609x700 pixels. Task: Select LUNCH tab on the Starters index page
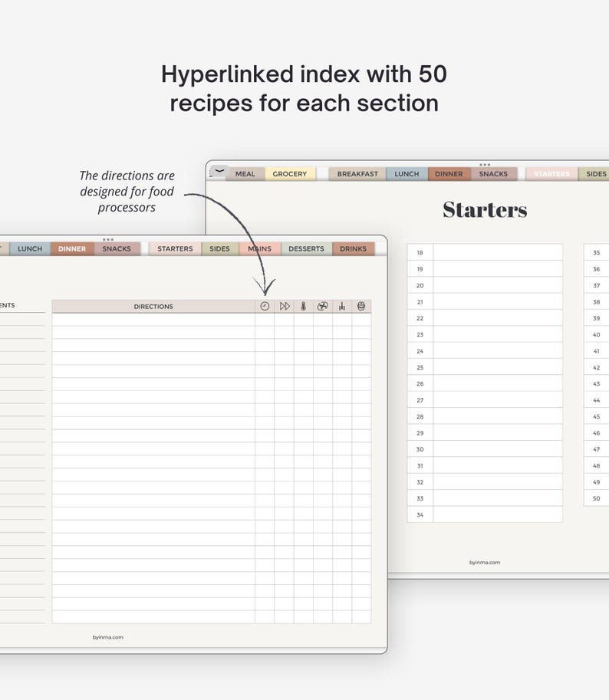pos(407,174)
